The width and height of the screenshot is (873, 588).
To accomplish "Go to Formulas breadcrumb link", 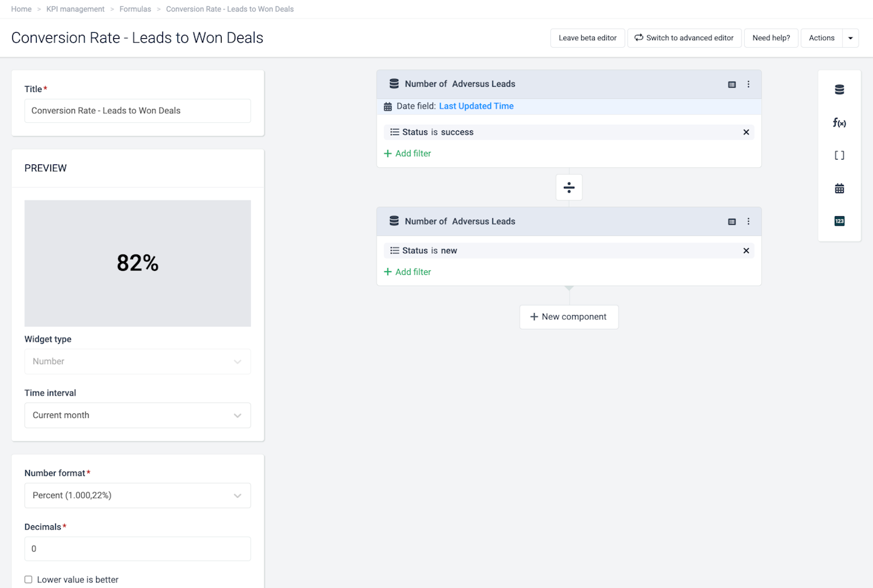I will [x=134, y=10].
